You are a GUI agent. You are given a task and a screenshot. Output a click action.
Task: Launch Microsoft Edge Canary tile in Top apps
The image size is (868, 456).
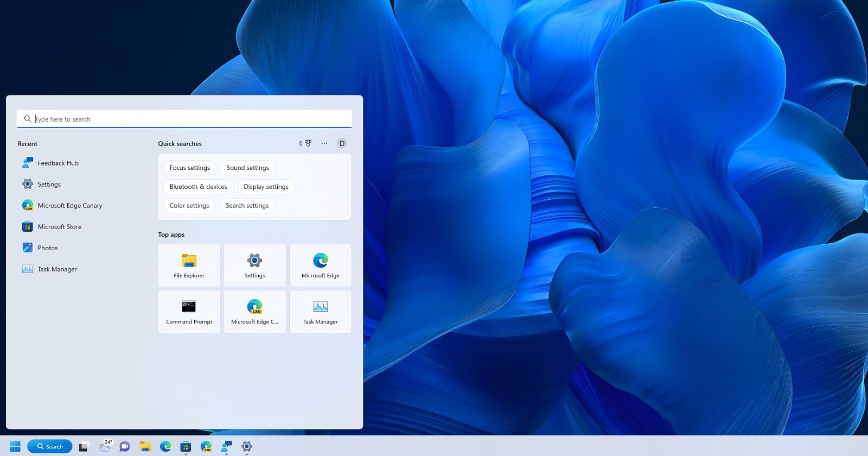pyautogui.click(x=254, y=312)
